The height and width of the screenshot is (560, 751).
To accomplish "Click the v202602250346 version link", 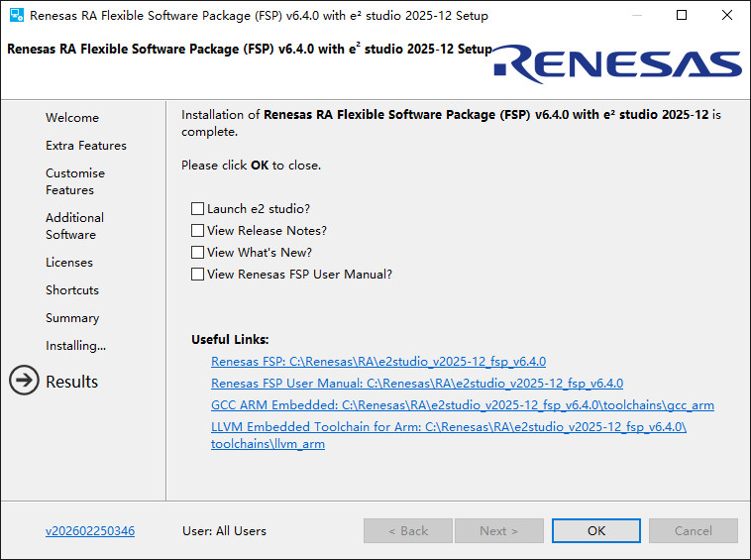I will [90, 531].
